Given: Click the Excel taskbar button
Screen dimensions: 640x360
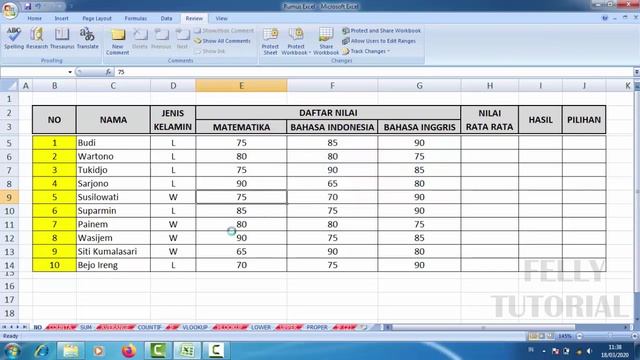Looking at the screenshot, I should (187, 351).
